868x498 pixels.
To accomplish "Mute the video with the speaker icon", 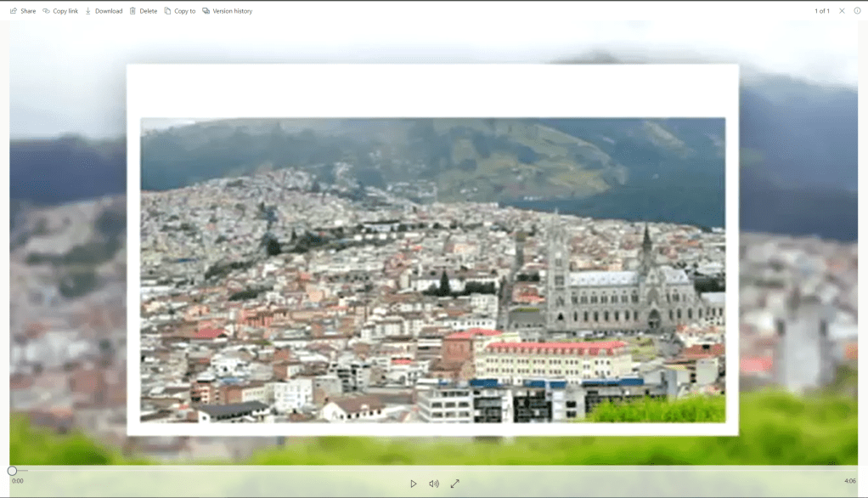I will coord(434,484).
